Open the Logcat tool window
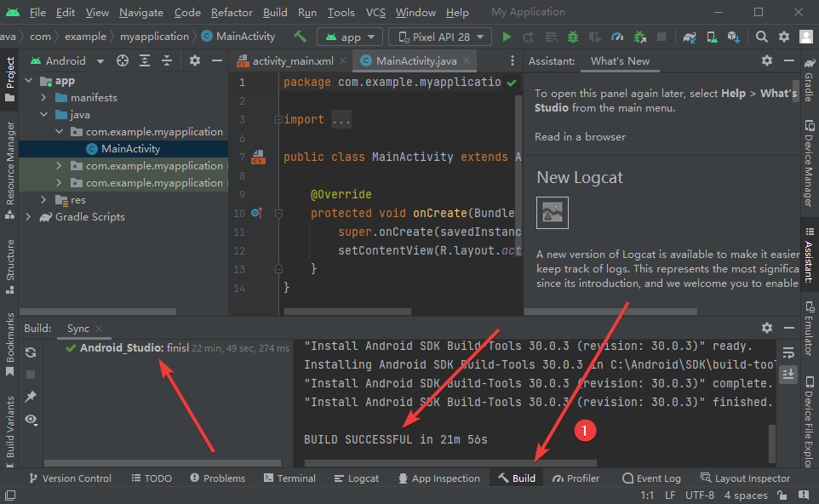Screen dimensions: 819x504 357,478
